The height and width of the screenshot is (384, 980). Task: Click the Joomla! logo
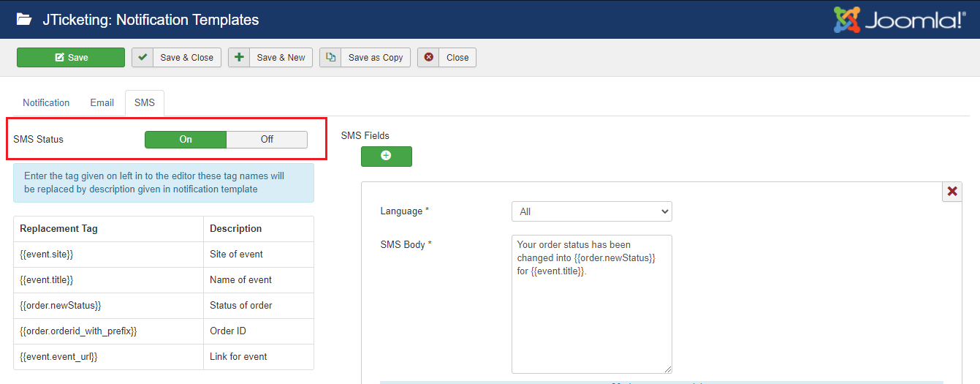900,20
